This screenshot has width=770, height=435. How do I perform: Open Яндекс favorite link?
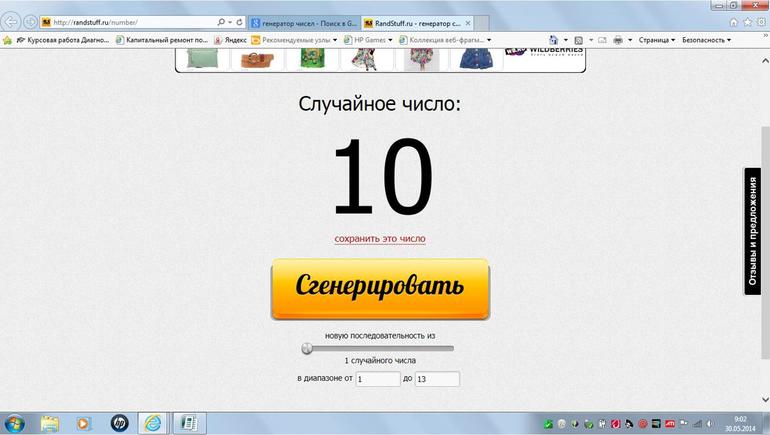(230, 40)
